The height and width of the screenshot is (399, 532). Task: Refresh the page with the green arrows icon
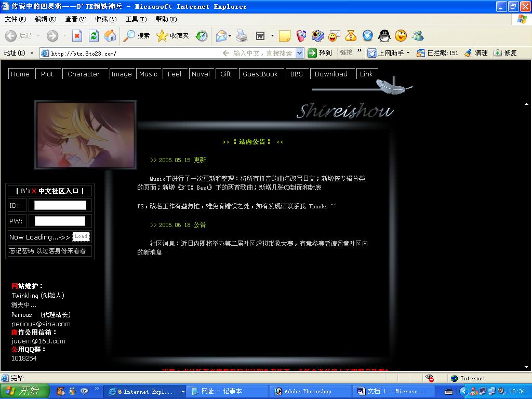click(x=94, y=36)
